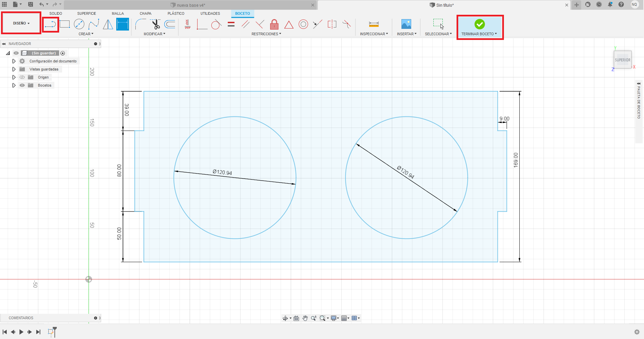Click the NQ user profile button
This screenshot has width=644, height=339.
click(x=634, y=5)
